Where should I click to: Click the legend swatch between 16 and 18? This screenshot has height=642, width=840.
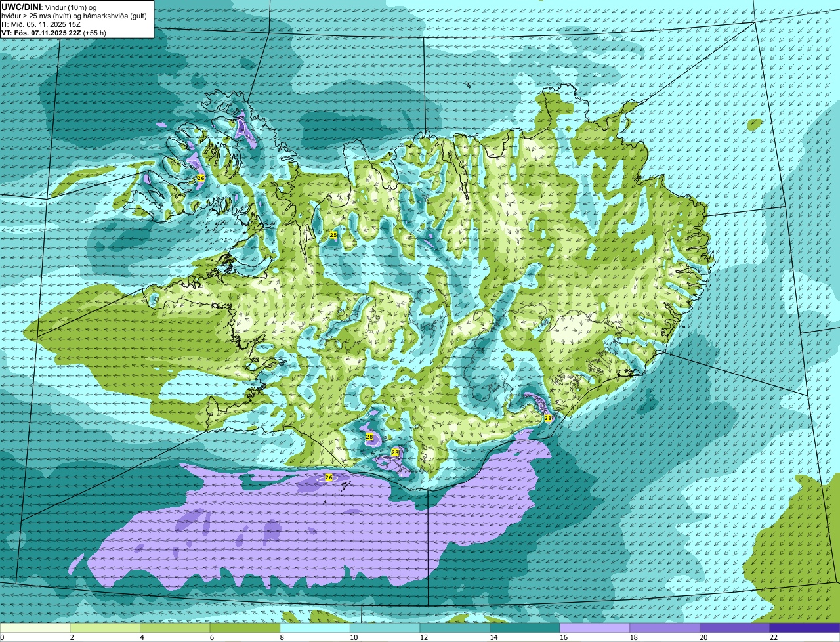click(595, 628)
